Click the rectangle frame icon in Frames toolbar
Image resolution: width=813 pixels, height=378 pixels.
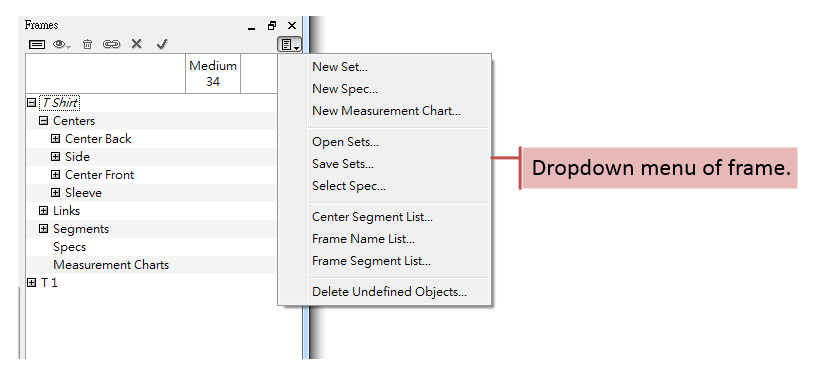pos(37,45)
